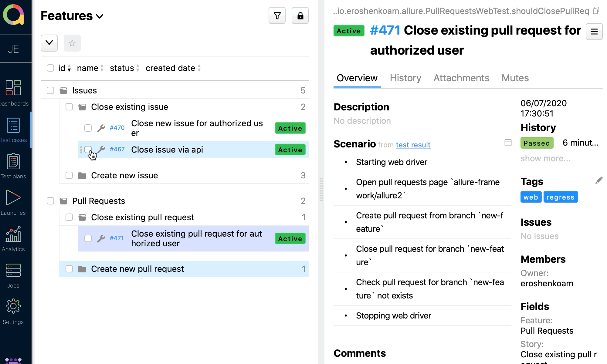This screenshot has width=607, height=364.
Task: Check the box for test case #470
Action: pos(88,128)
